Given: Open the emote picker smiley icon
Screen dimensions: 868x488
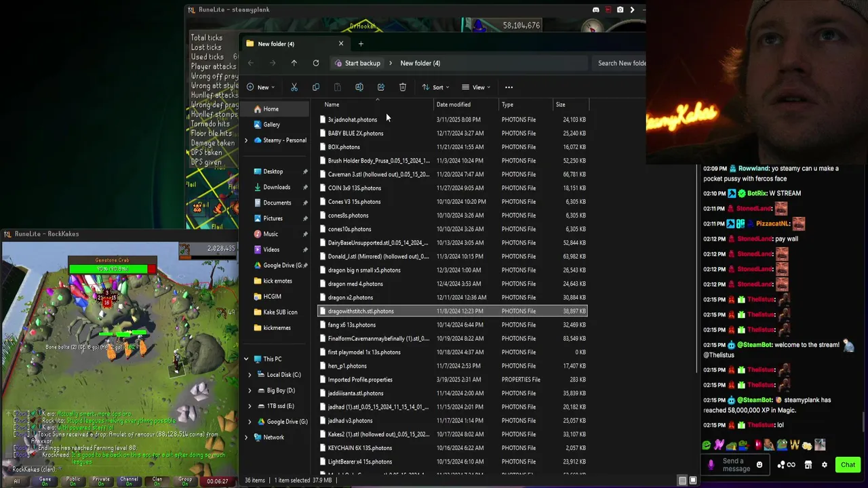Looking at the screenshot, I should [759, 465].
